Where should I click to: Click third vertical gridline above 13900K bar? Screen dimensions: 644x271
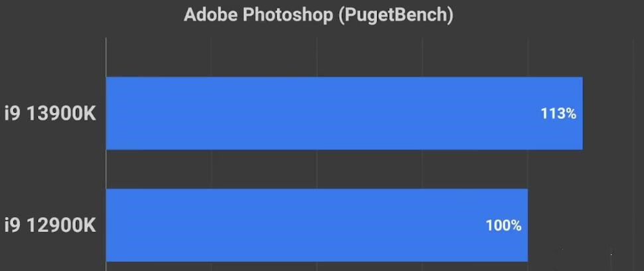point(423,56)
